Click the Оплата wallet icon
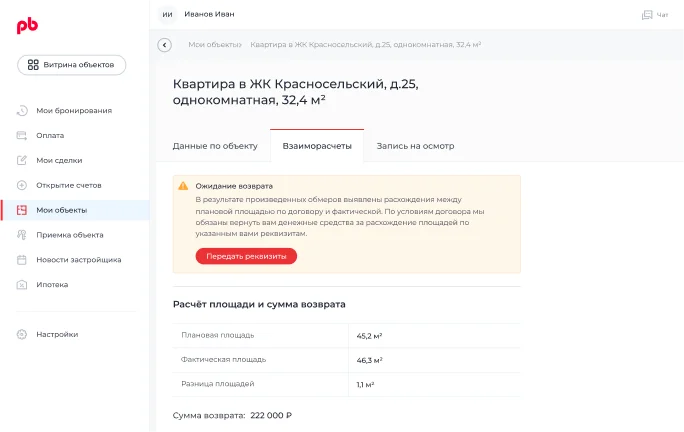Screen dimensions: 684x432 click(22, 135)
